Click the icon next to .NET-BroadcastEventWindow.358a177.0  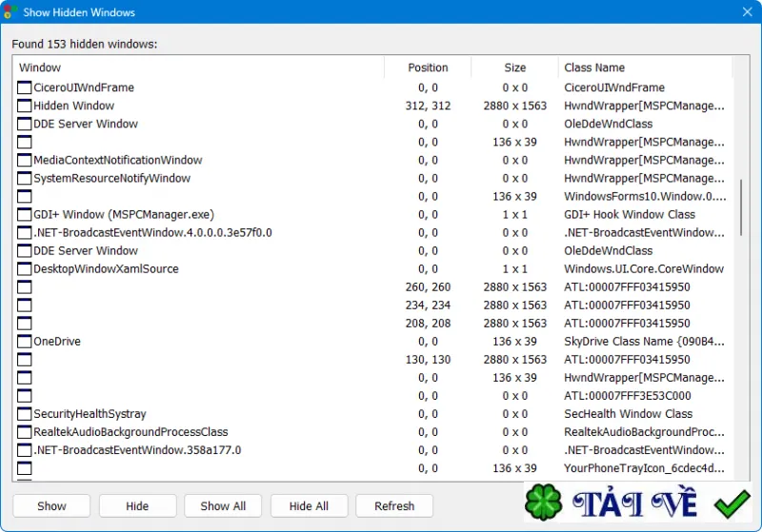click(25, 450)
